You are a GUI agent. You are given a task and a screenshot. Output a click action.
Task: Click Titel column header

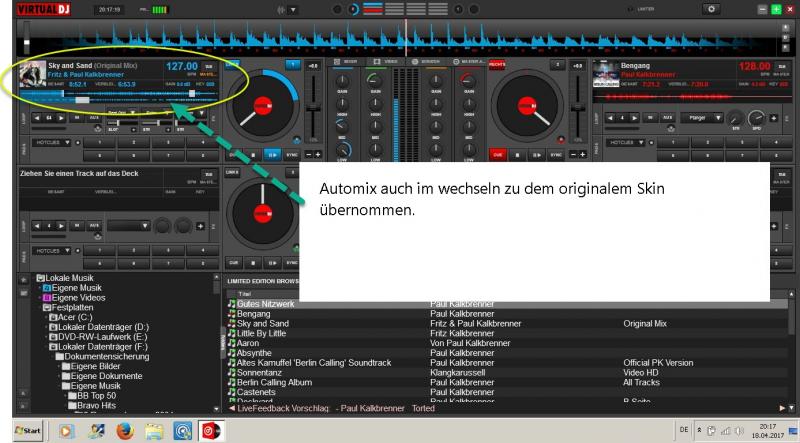coord(245,294)
